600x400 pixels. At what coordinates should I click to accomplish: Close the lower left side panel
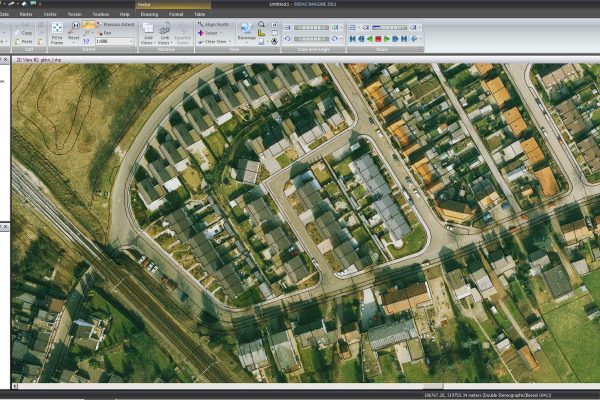pyautogui.click(x=5, y=227)
